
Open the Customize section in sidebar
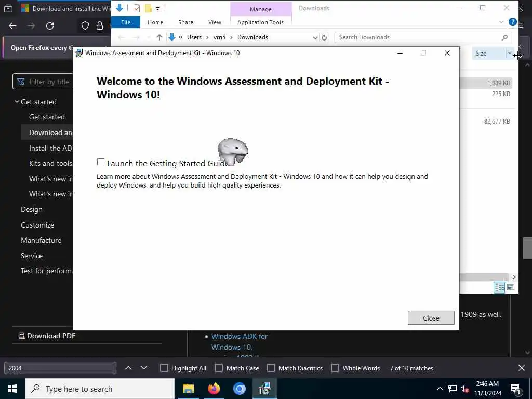point(37,225)
